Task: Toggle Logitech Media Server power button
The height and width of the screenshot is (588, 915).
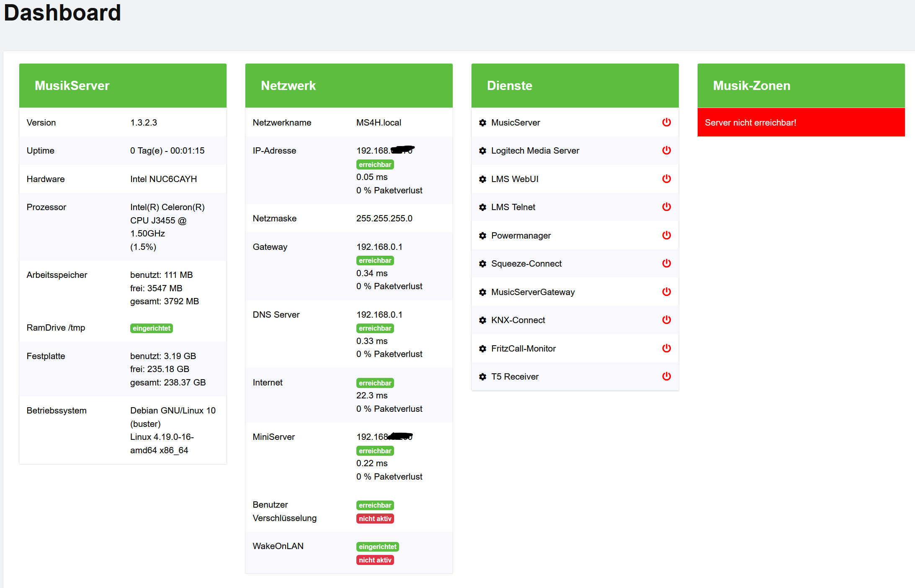Action: (x=666, y=150)
